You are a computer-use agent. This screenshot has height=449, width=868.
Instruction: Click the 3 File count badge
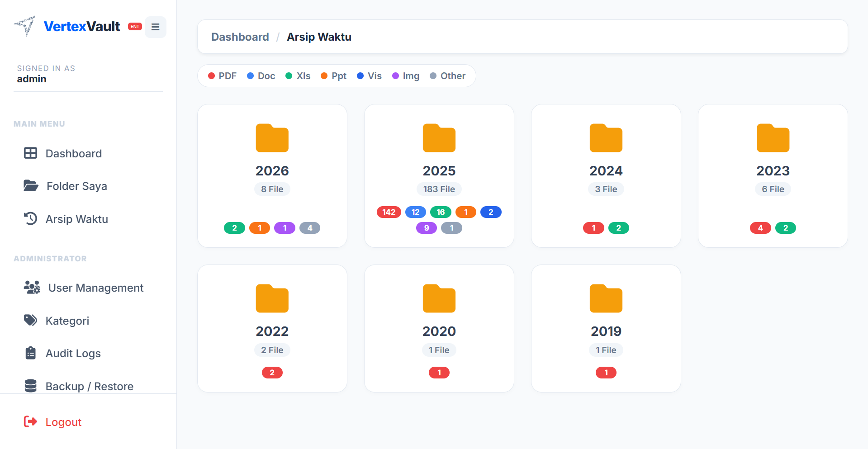tap(606, 189)
